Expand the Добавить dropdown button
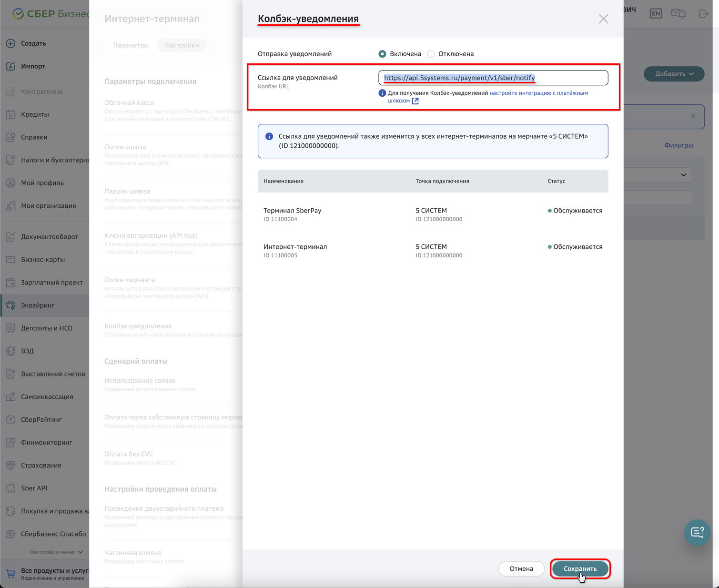 click(x=674, y=74)
